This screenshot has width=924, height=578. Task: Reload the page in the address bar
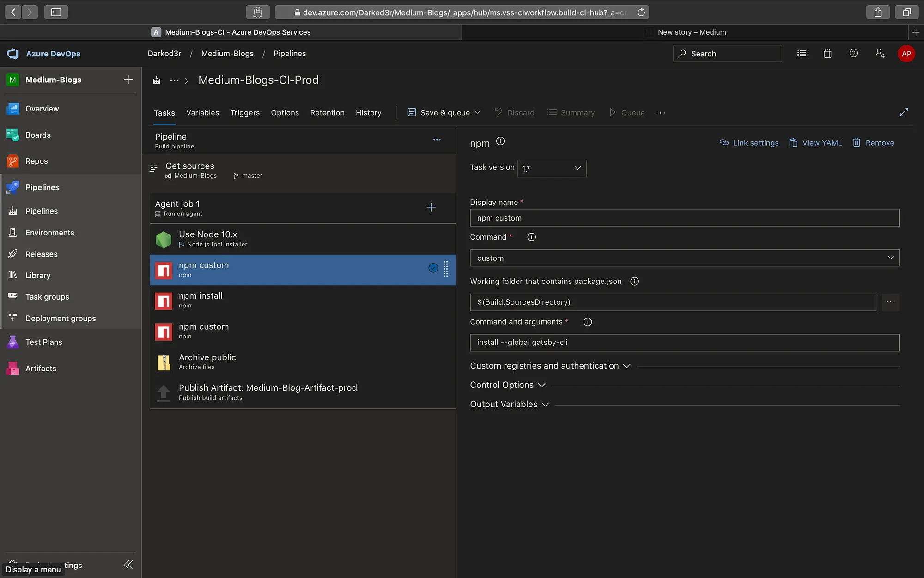(641, 12)
